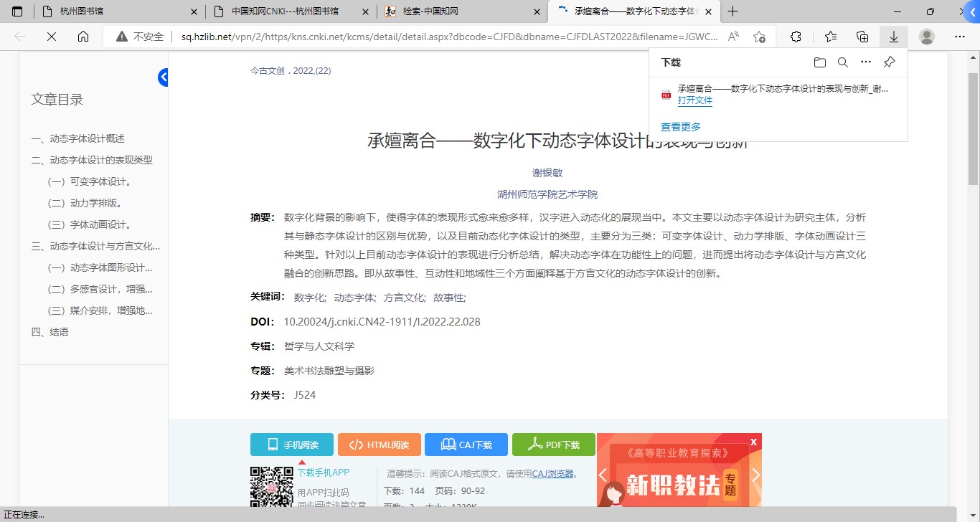This screenshot has height=522, width=980.
Task: Jump to (三)字体动画设计 section
Action: pos(90,224)
